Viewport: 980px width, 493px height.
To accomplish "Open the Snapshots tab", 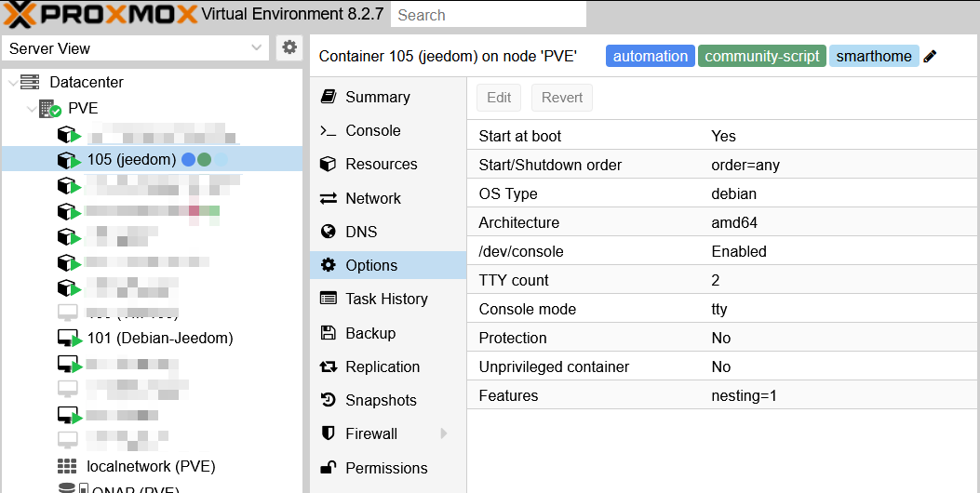I will (x=388, y=400).
